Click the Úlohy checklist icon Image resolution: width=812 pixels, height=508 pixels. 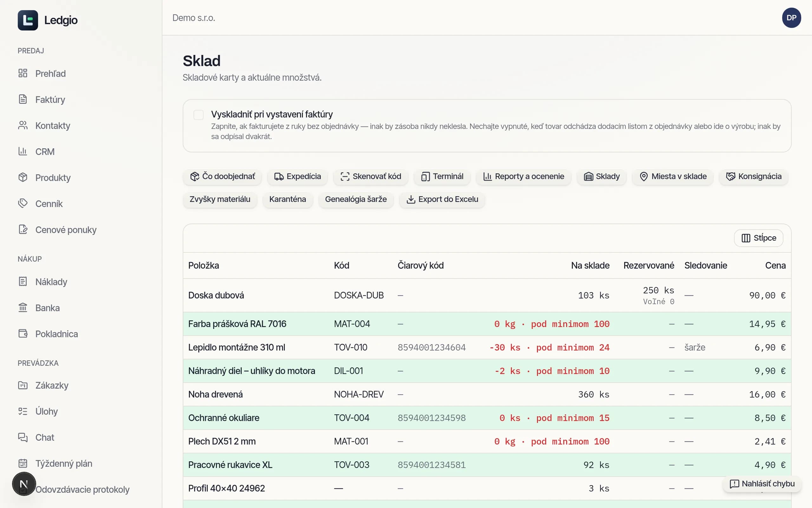[x=23, y=411]
